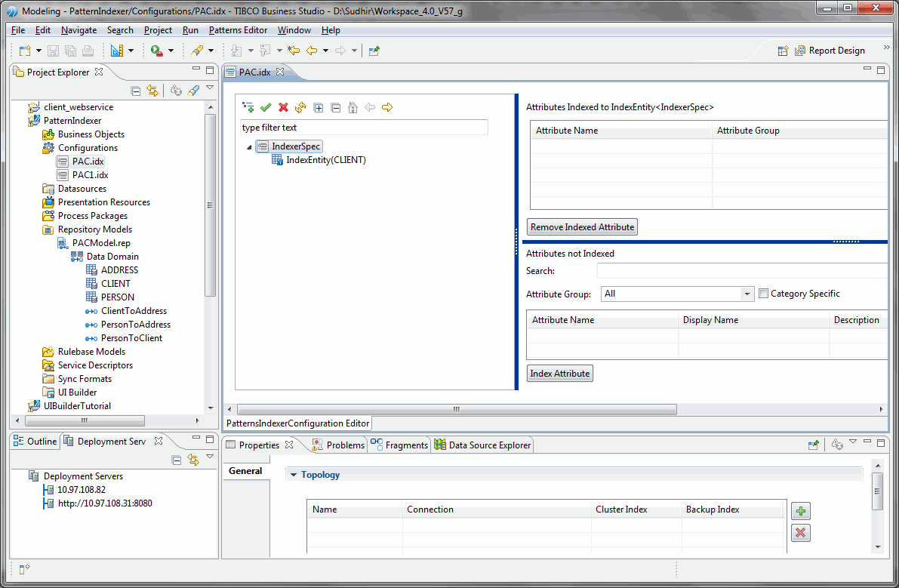Click the orange refresh icon in editor toolbar
The width and height of the screenshot is (899, 588).
(300, 107)
